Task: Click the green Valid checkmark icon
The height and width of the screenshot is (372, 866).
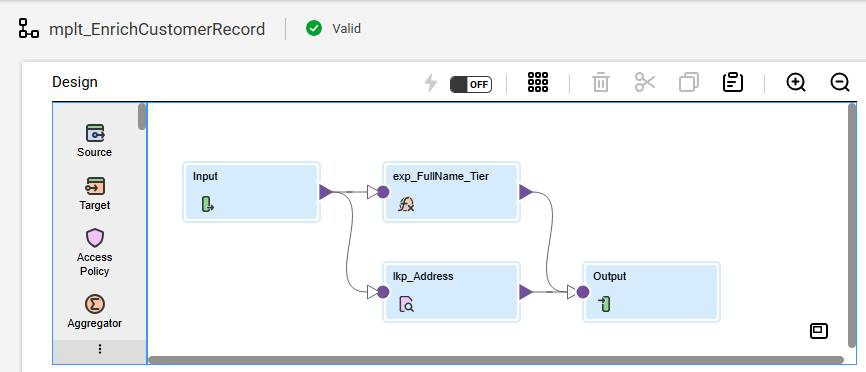Action: pos(314,28)
